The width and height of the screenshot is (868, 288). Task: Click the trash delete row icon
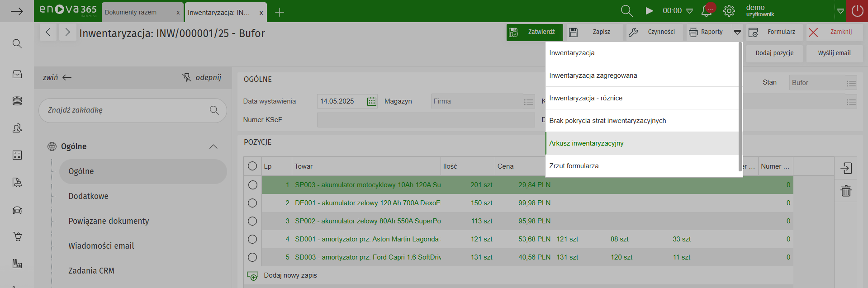coord(846,191)
